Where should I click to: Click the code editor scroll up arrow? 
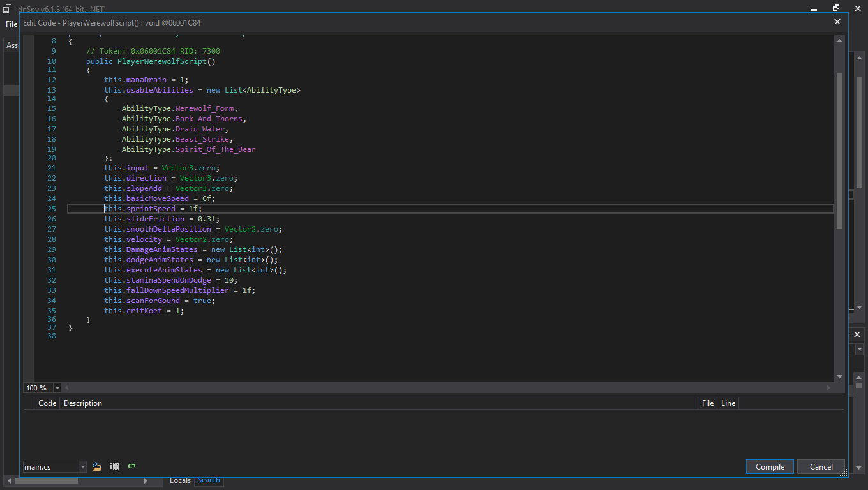point(839,40)
